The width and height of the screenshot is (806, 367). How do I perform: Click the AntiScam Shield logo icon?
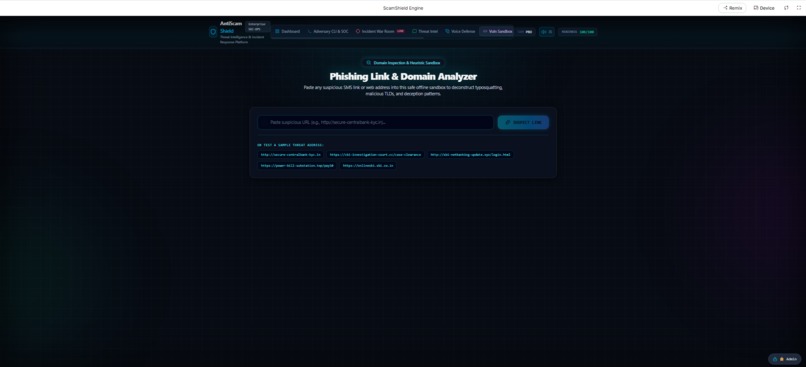point(213,32)
